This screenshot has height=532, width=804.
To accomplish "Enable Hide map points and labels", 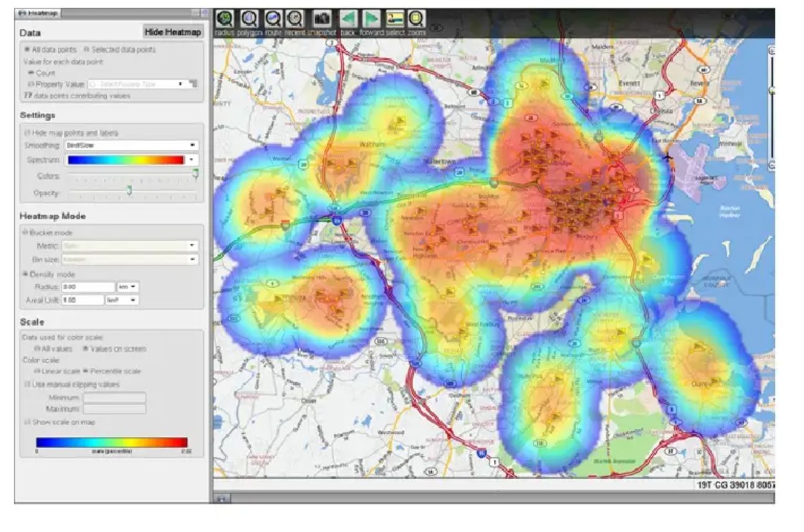I will pos(27,132).
